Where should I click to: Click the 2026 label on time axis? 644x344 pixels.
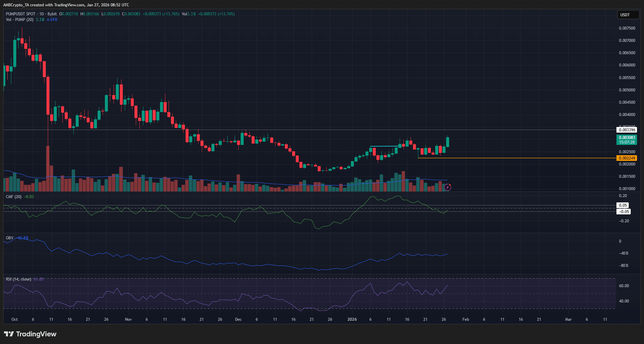click(x=352, y=319)
